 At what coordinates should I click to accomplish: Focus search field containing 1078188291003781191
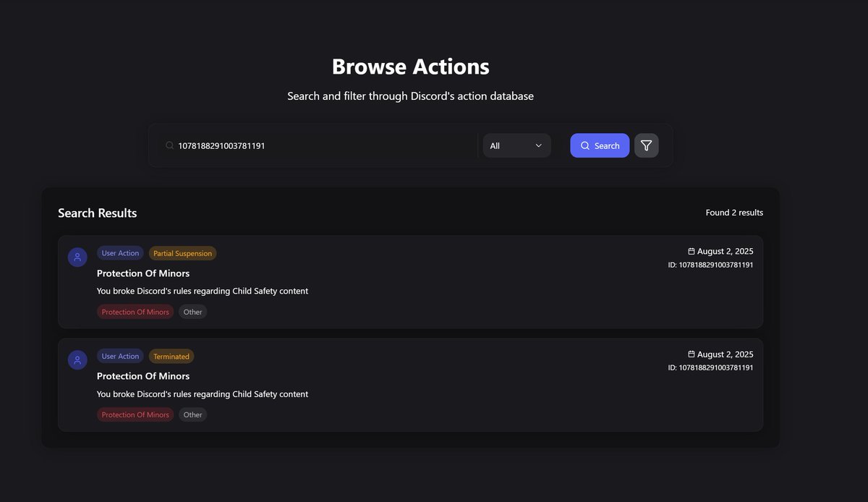click(318, 145)
